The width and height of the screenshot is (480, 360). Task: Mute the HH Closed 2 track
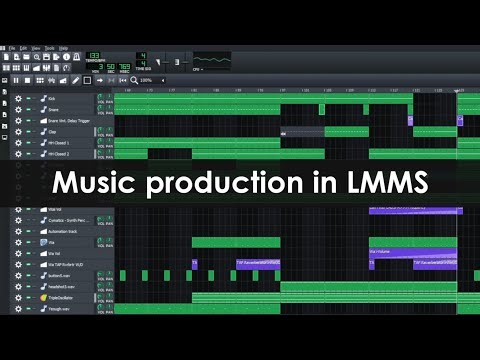29,154
